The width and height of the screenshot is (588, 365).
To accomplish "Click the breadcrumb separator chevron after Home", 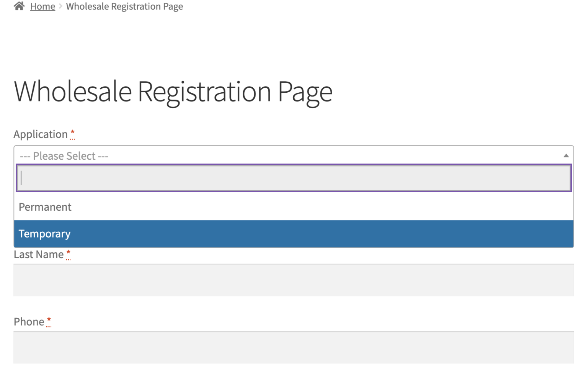I will click(60, 6).
